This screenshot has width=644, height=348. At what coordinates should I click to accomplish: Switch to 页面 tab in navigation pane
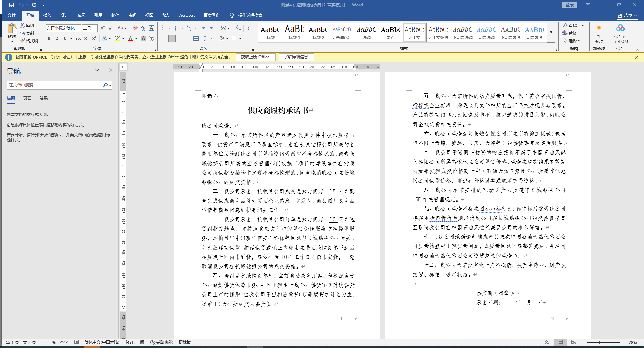[x=27, y=98]
